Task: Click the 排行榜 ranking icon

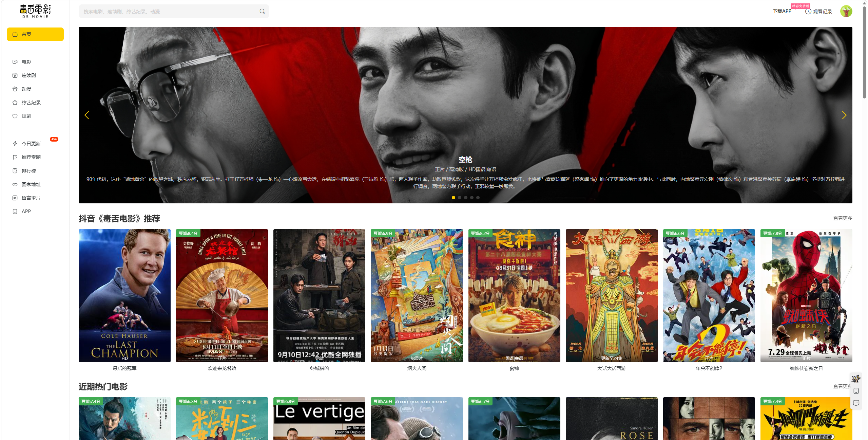Action: tap(15, 171)
